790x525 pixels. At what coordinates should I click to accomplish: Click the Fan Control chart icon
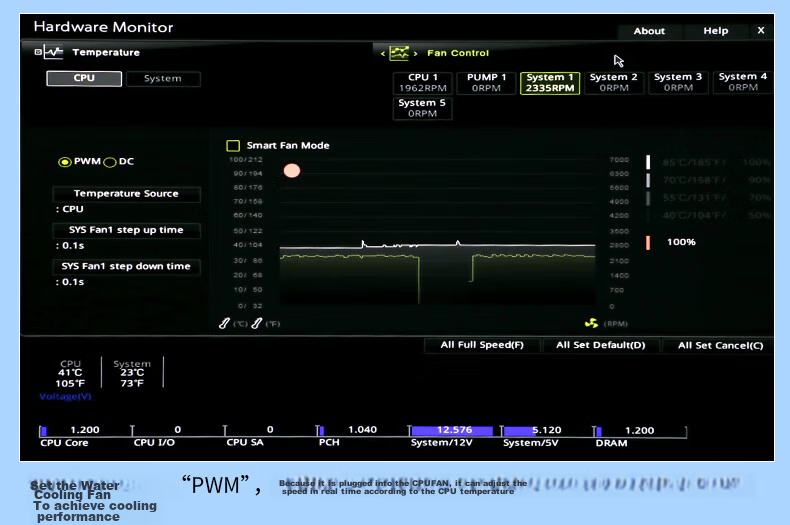399,53
